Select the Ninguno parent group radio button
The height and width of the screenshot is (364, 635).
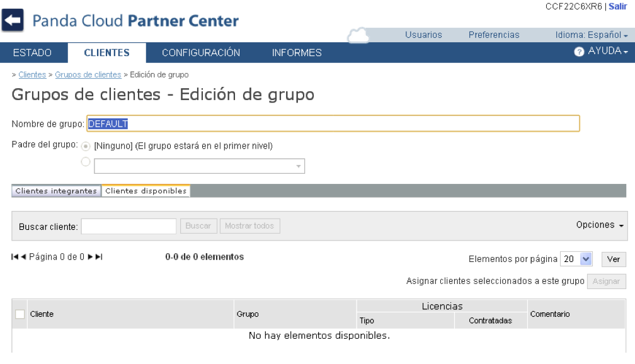click(x=86, y=146)
